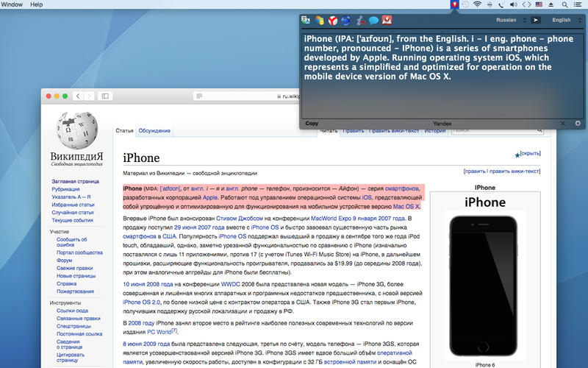Open Spotlight search magnifier

(564, 4)
